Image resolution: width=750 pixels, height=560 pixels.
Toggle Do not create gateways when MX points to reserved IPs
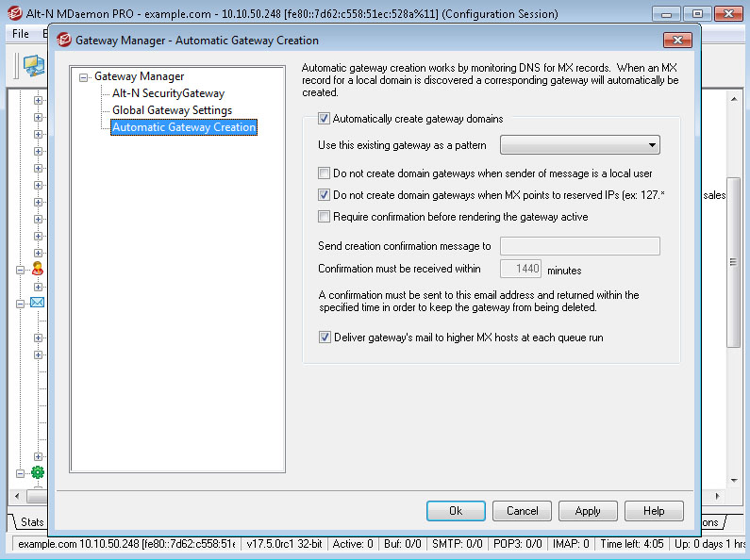324,195
